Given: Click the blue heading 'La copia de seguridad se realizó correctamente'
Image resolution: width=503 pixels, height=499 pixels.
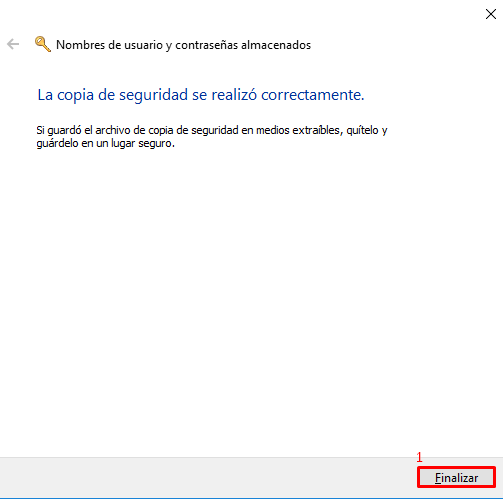Looking at the screenshot, I should [x=201, y=95].
